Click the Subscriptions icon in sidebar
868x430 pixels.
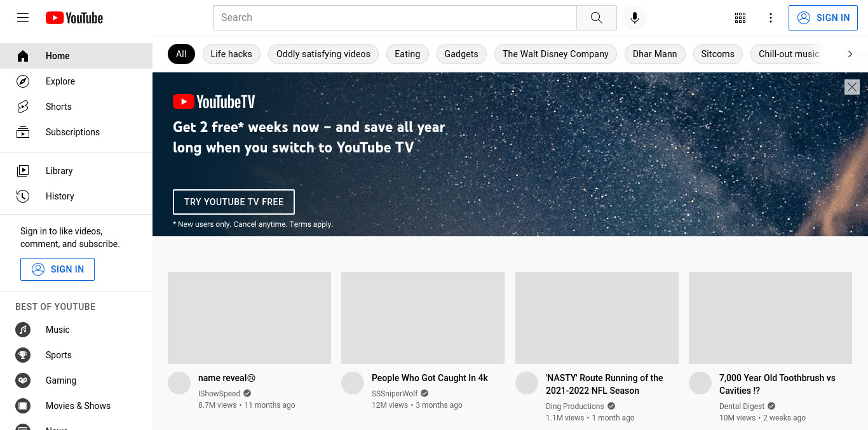click(23, 132)
